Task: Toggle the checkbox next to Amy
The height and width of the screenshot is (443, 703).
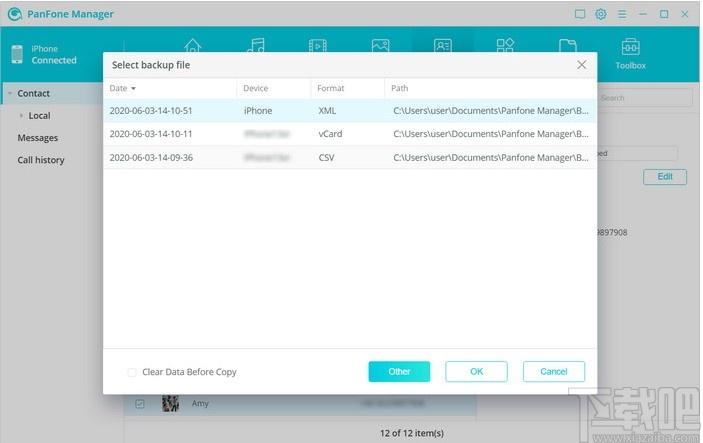Action: pyautogui.click(x=140, y=404)
